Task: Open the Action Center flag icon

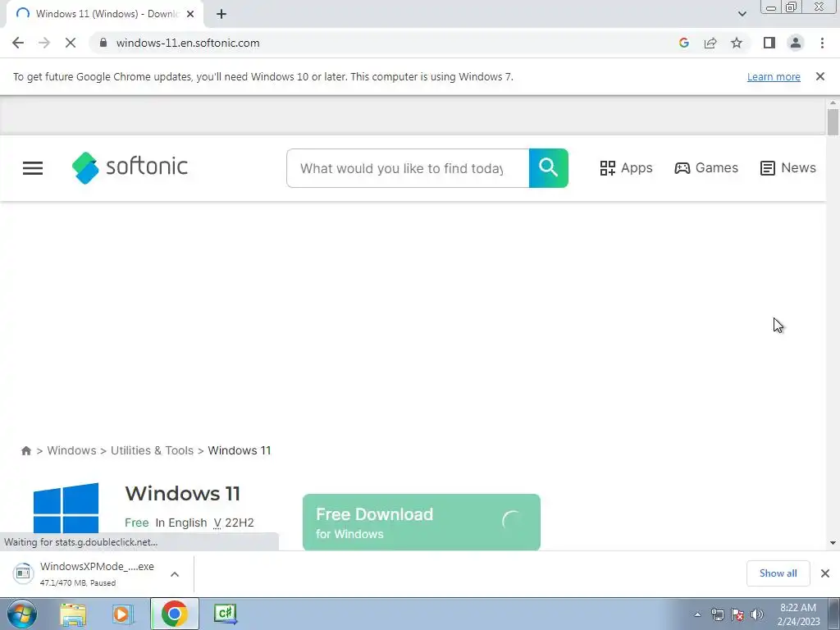Action: pos(737,614)
